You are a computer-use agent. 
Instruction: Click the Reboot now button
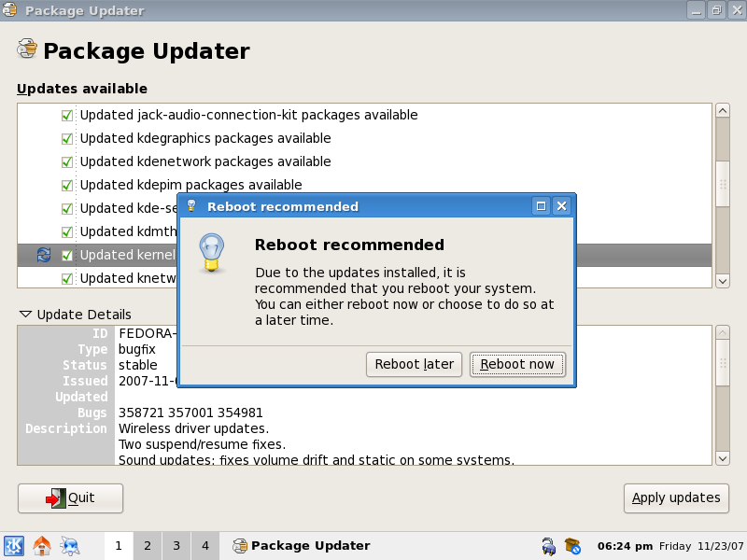517,365
